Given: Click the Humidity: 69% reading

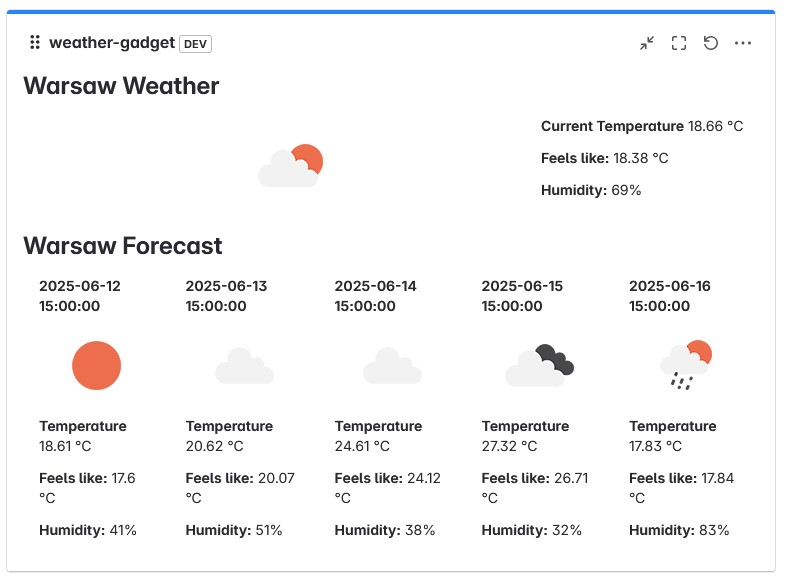Looking at the screenshot, I should point(591,190).
